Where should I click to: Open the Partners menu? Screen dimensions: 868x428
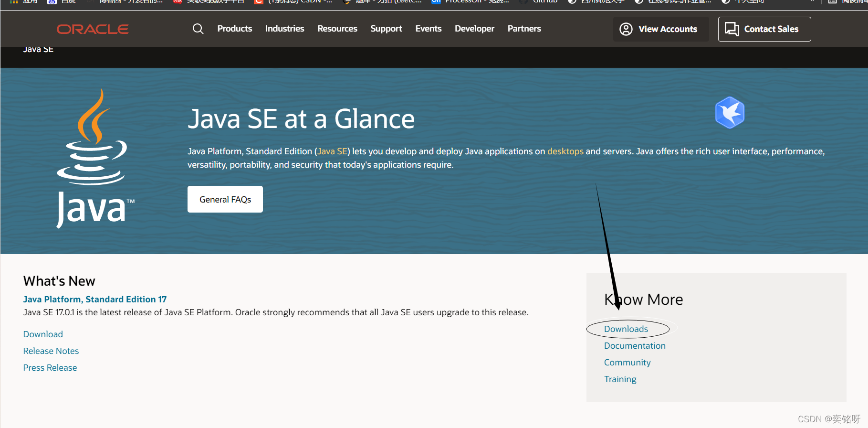point(524,29)
